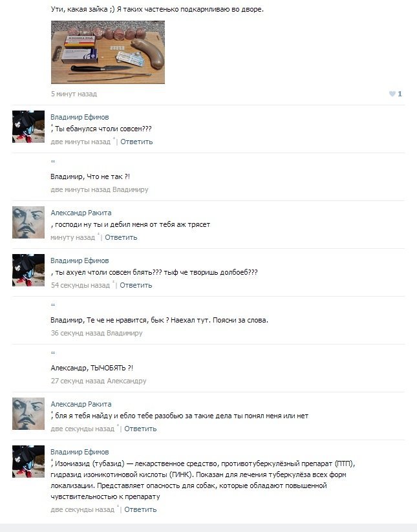Viewport: 417px width, 532px height.
Task: Open the Владимир Ефимов name on first comment
Action: point(80,117)
